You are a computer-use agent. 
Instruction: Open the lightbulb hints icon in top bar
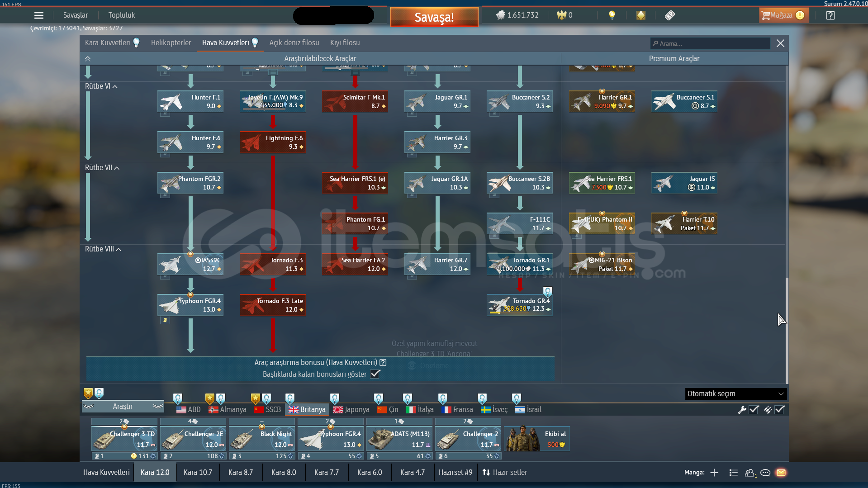612,15
